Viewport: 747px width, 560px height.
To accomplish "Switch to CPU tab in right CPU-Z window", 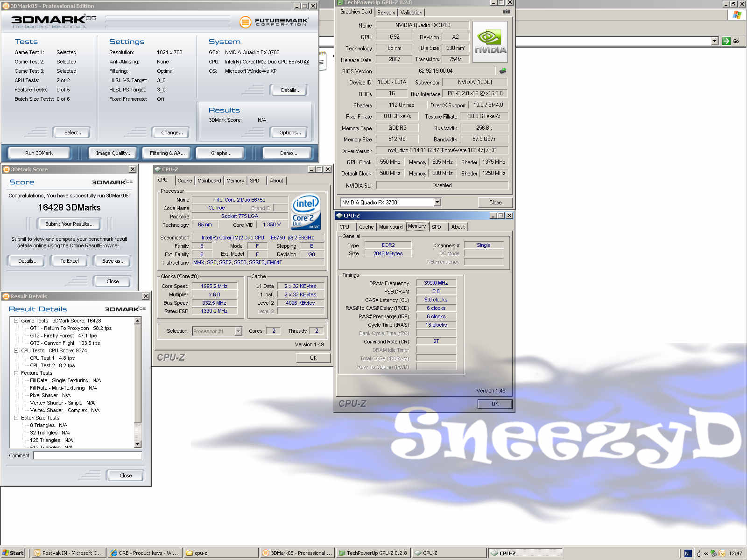I will tap(344, 227).
